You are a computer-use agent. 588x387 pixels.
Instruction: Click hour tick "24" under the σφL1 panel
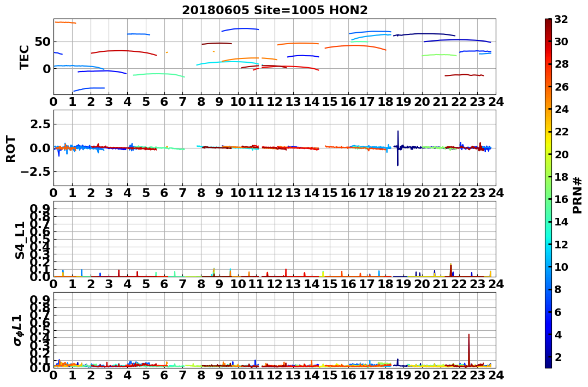click(496, 375)
